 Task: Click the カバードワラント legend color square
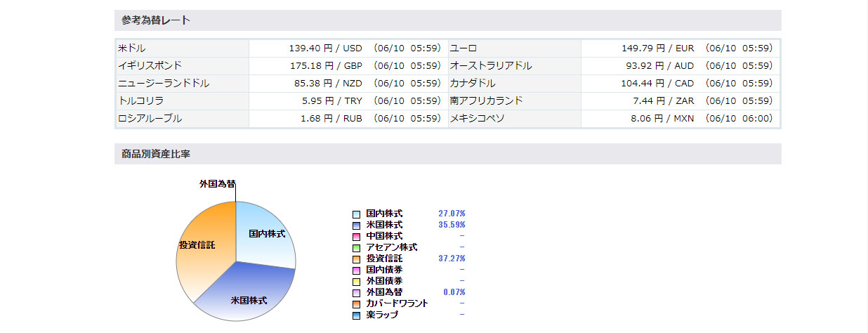pos(357,303)
